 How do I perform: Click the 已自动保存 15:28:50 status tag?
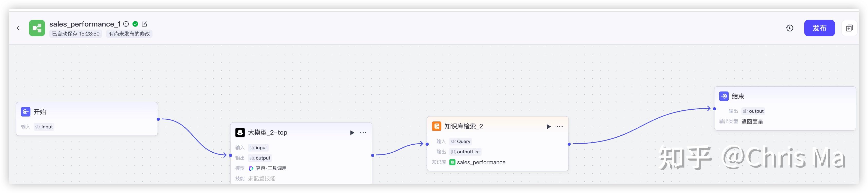[76, 34]
